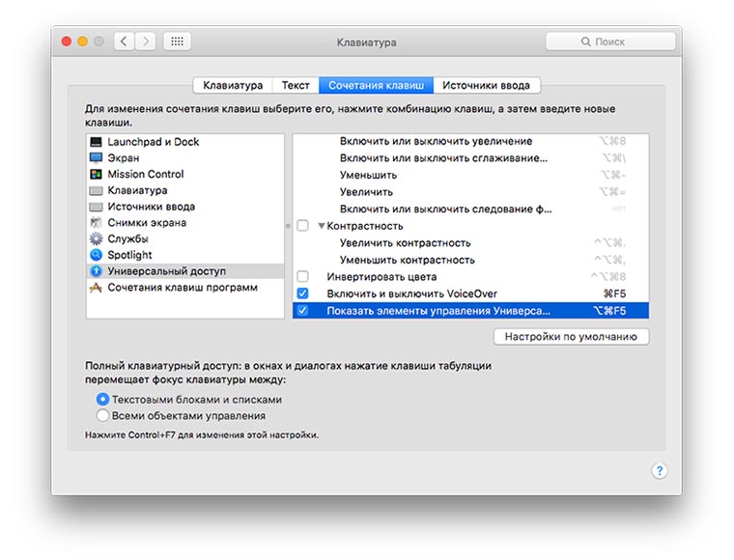734x560 pixels.
Task: Select Текстовыми блоками и списками radio button
Action: 102,400
